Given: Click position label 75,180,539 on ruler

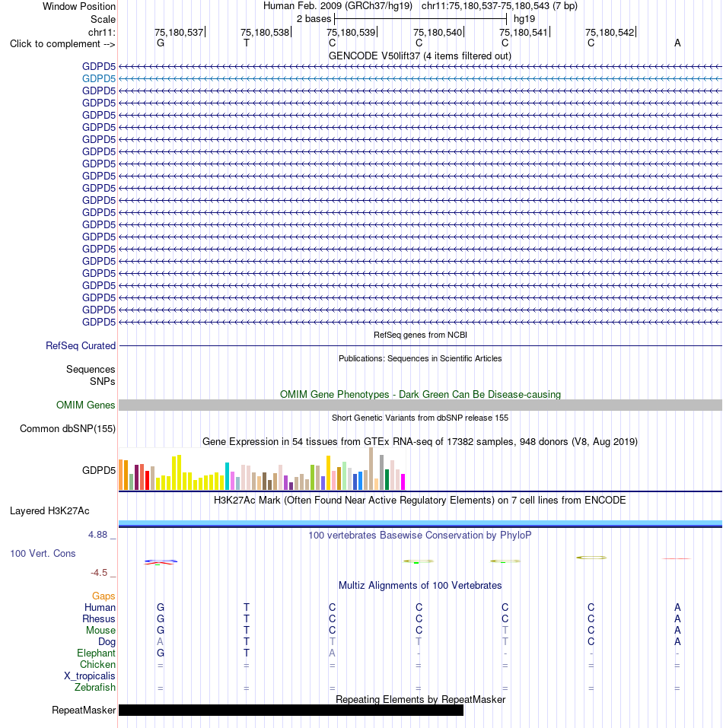Looking at the screenshot, I should coord(351,32).
